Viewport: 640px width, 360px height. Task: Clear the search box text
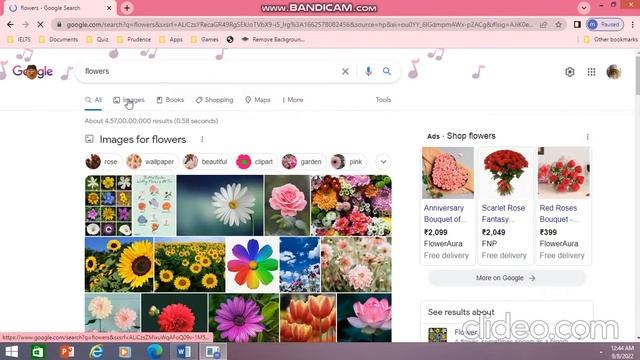[345, 71]
